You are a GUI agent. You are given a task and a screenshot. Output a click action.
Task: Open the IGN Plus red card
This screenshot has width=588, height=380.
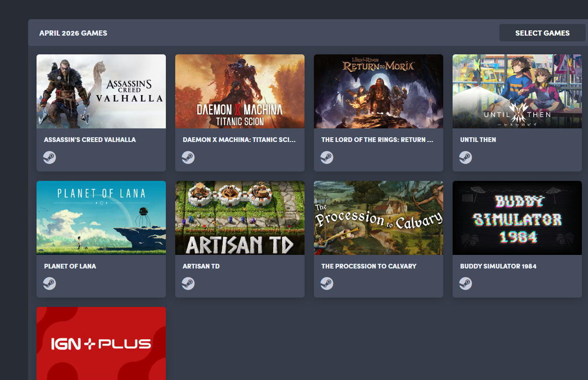pos(101,343)
